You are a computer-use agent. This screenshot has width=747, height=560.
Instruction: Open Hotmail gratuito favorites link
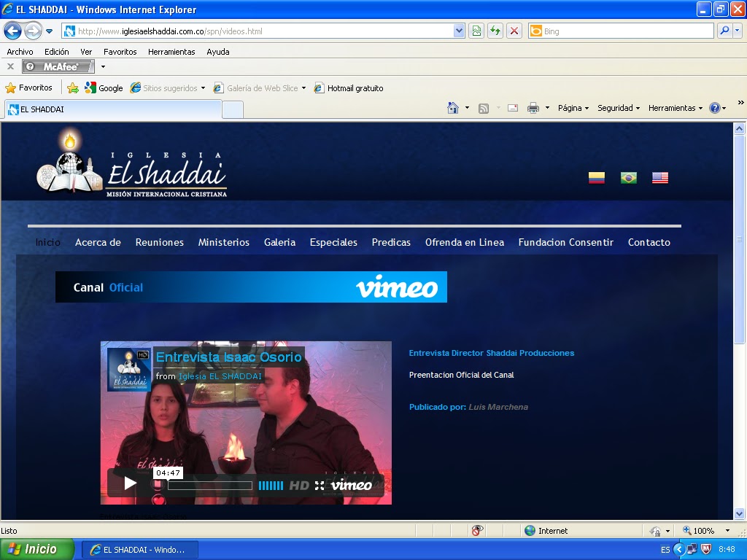(349, 88)
